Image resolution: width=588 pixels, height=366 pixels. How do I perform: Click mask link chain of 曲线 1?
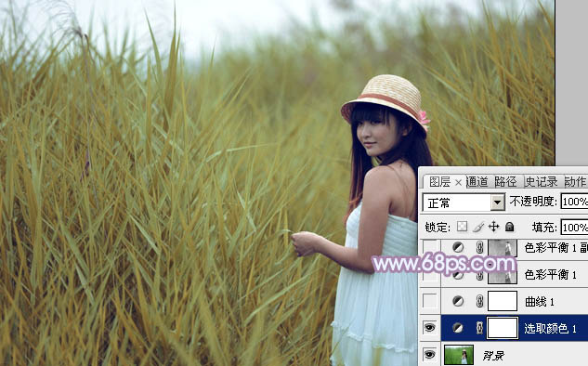(479, 301)
